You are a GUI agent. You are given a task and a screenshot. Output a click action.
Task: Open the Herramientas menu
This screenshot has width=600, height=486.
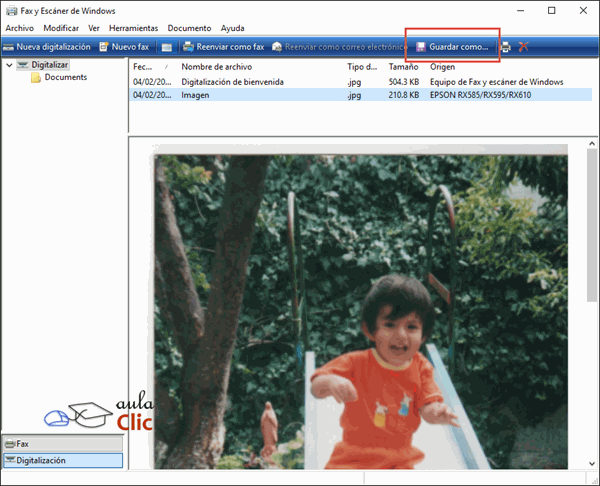coord(133,28)
